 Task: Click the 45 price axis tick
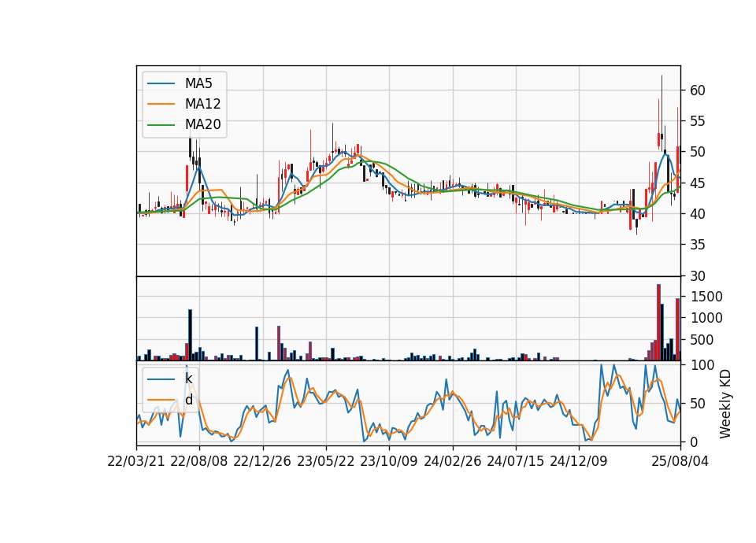point(697,183)
